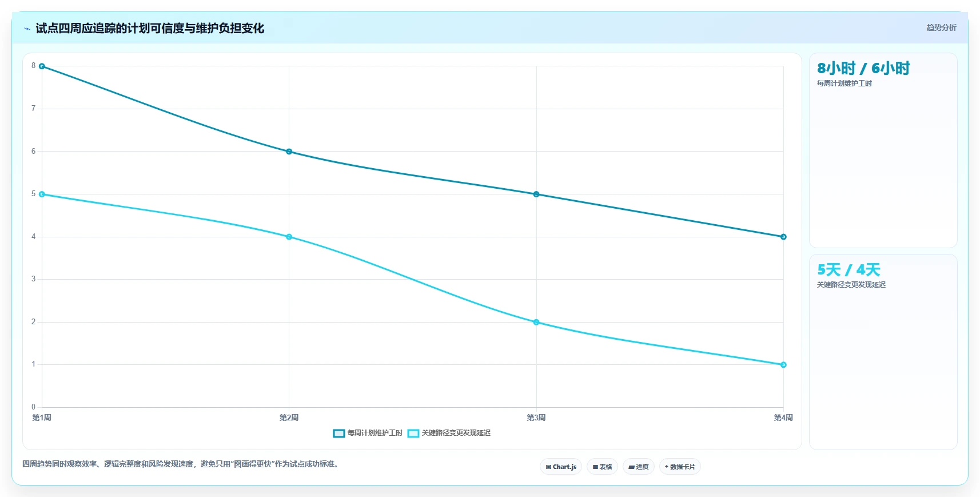980x497 pixels.
Task: Click the 8小时 / 6小时 stat value
Action: point(863,69)
